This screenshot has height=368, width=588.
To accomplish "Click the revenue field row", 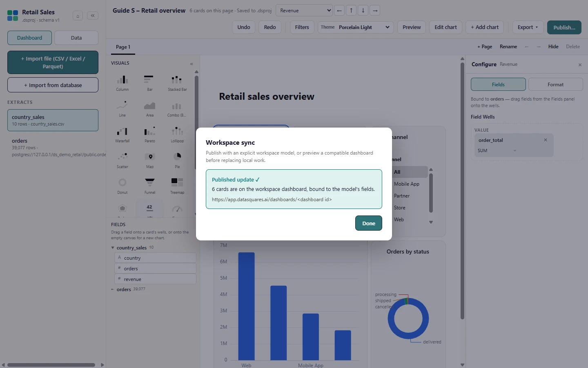I will pos(155,279).
